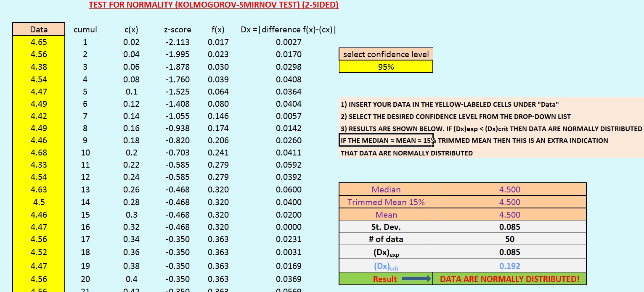The width and height of the screenshot is (644, 292).
Task: Select c(x) cell showing 0.02
Action: pyautogui.click(x=131, y=42)
